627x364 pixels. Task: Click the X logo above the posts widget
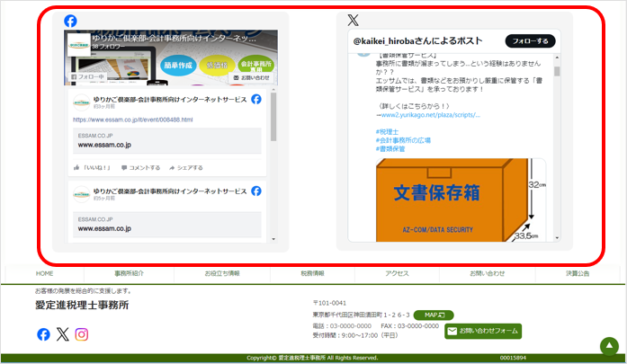click(354, 20)
